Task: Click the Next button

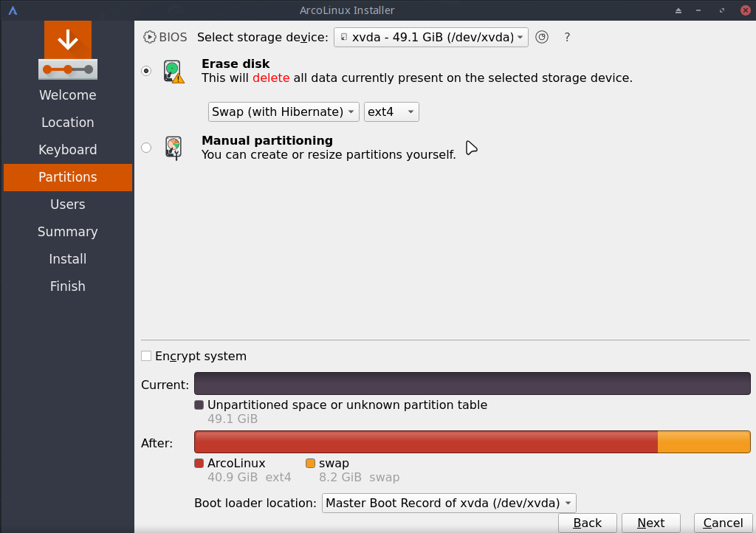Action: point(651,523)
